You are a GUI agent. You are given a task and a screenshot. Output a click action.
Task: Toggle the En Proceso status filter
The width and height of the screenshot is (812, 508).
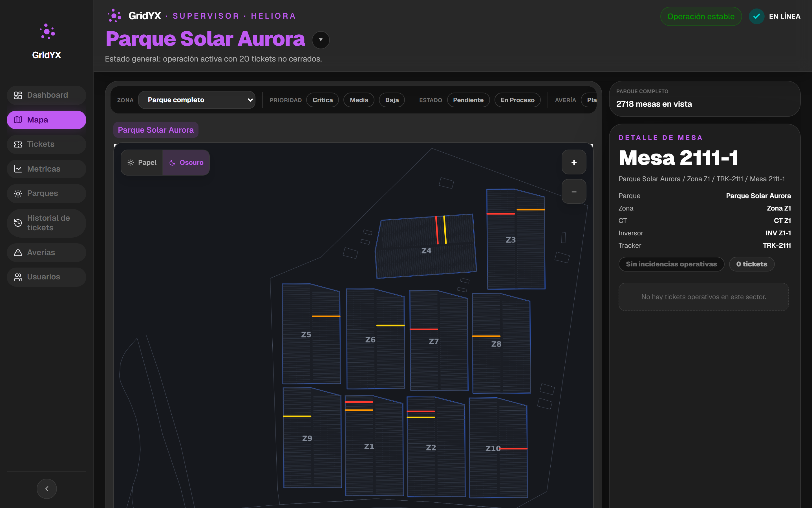[x=517, y=100]
